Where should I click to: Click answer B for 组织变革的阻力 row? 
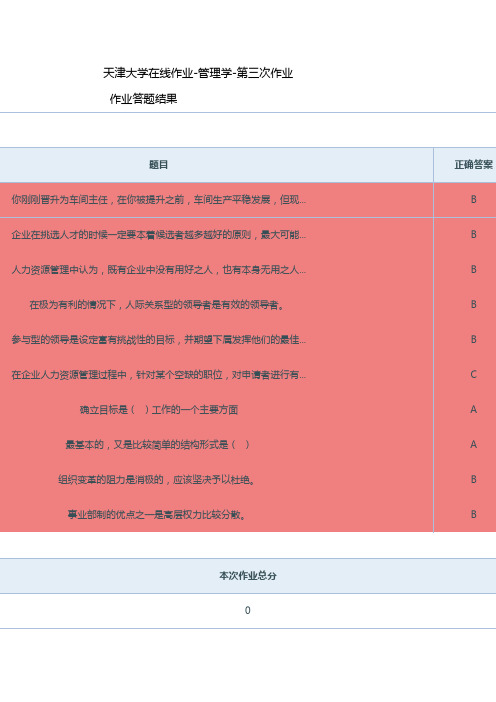pyautogui.click(x=474, y=479)
